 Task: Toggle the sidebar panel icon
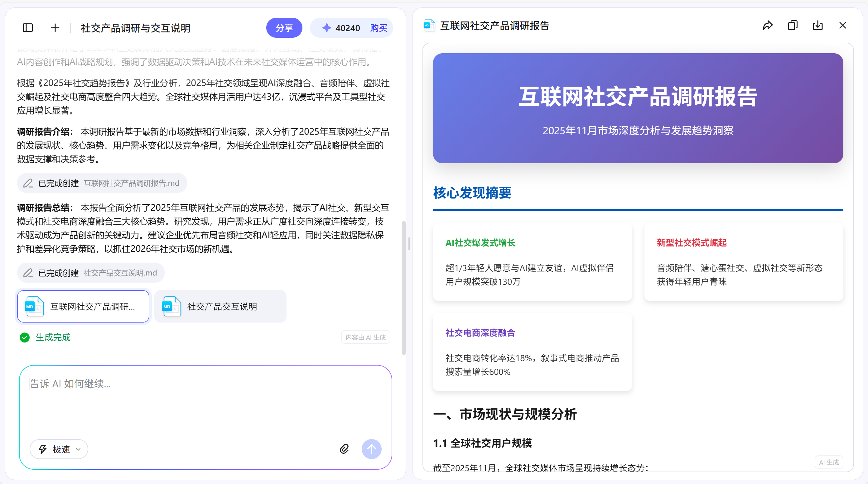tap(27, 28)
